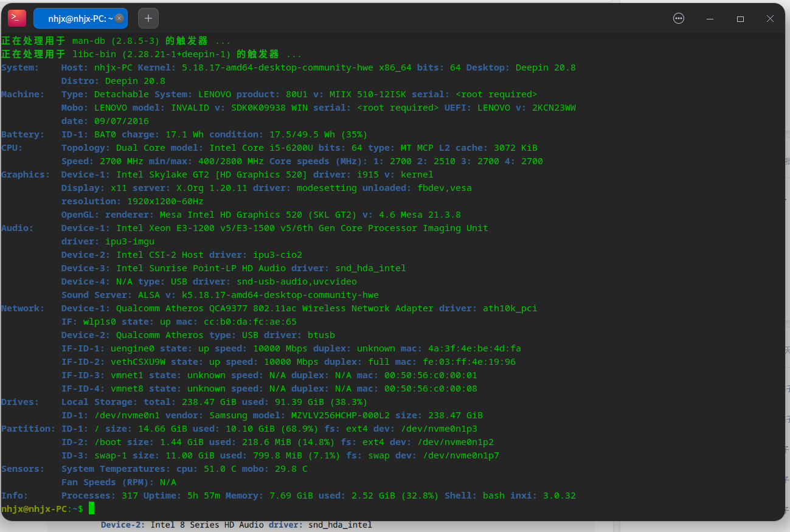This screenshot has height=532, width=790.
Task: Click the vmnet1 interface name
Action: click(127, 375)
